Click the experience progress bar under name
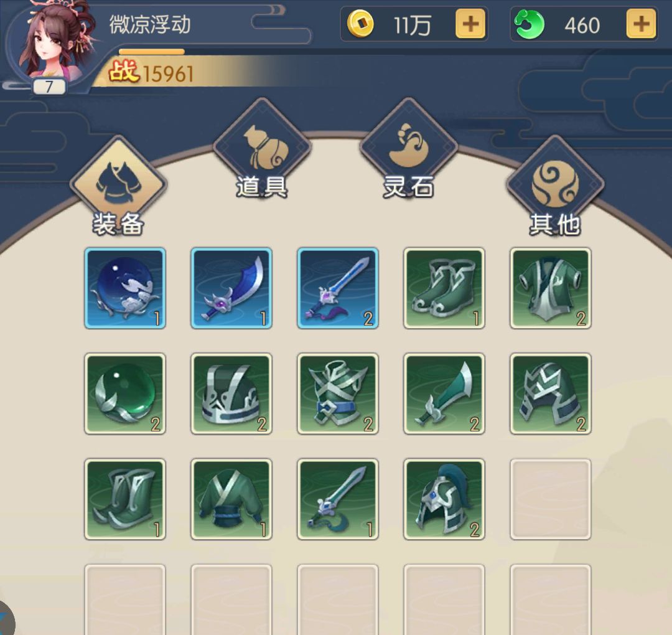Screen dimensions: 672x635 152,52
